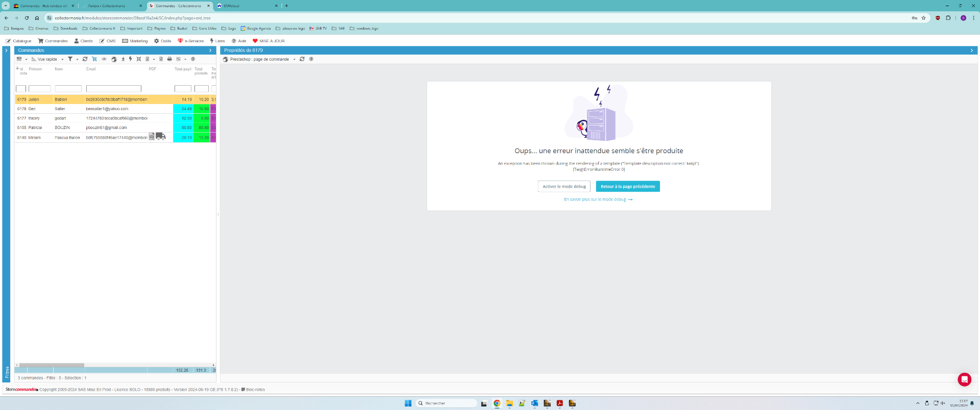Click the Windows Start button
The height and width of the screenshot is (410, 980).
pyautogui.click(x=408, y=403)
